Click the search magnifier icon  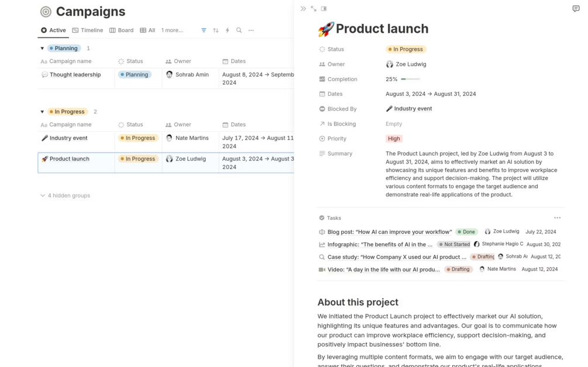(x=239, y=30)
